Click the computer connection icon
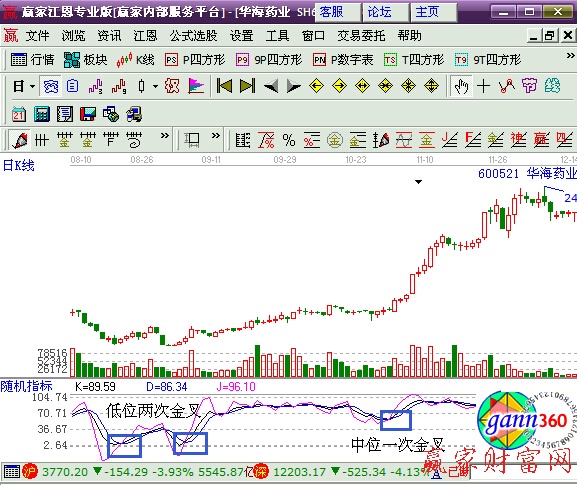 point(134,114)
